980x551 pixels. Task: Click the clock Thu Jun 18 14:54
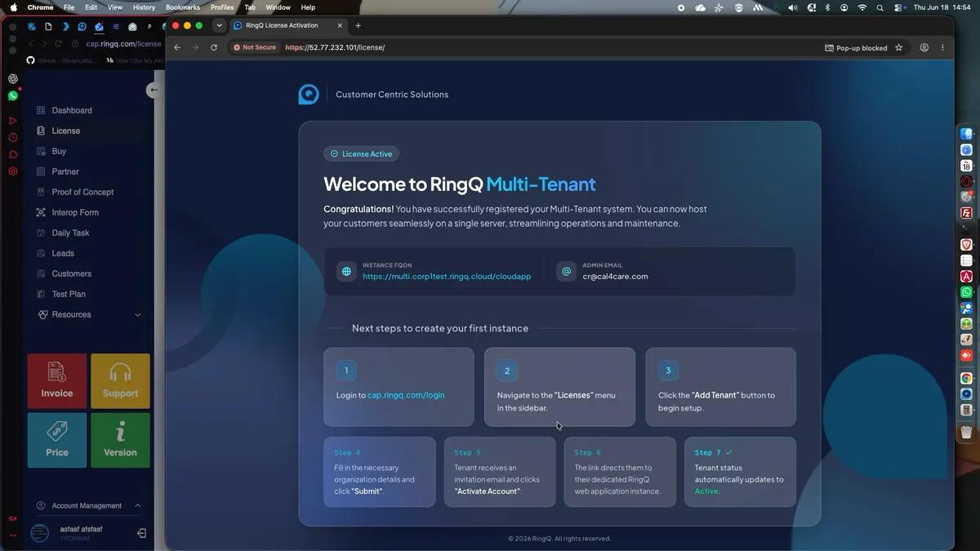(x=942, y=7)
